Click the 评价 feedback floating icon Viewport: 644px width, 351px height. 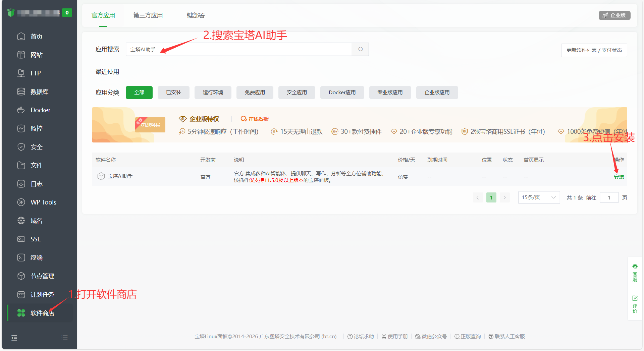pos(635,304)
